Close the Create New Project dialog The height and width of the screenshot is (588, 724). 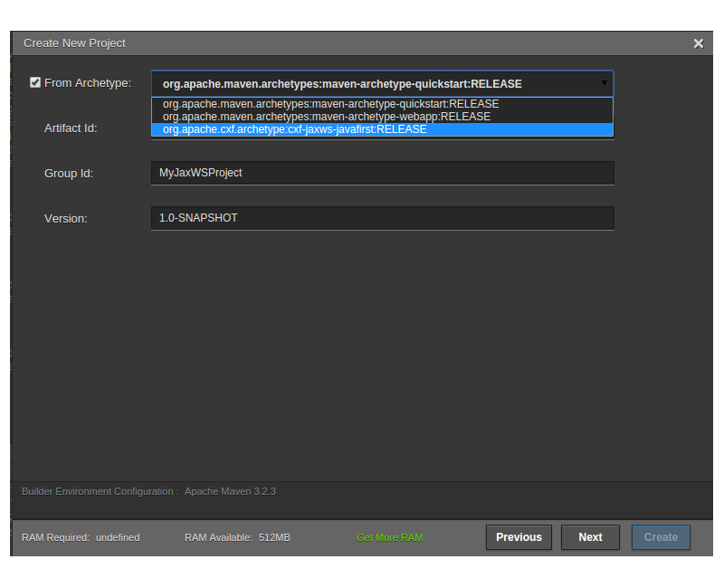point(698,43)
